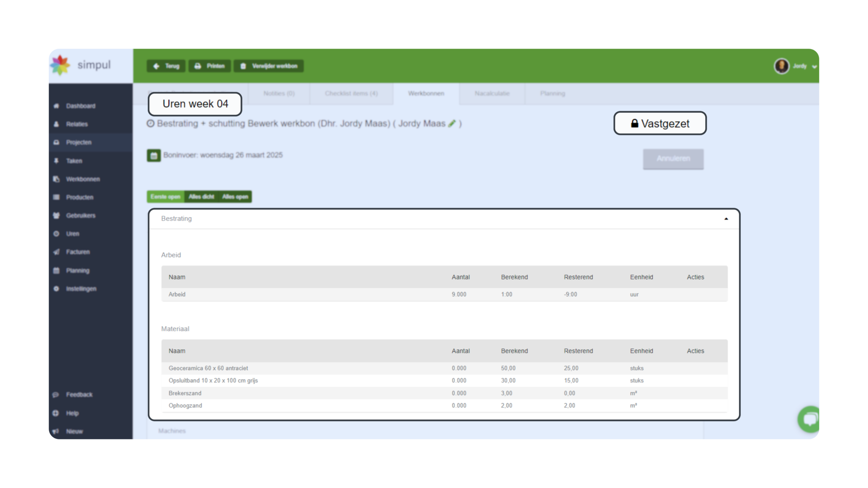Go back with the Terug button
Screen dimensions: 868x488
click(166, 66)
